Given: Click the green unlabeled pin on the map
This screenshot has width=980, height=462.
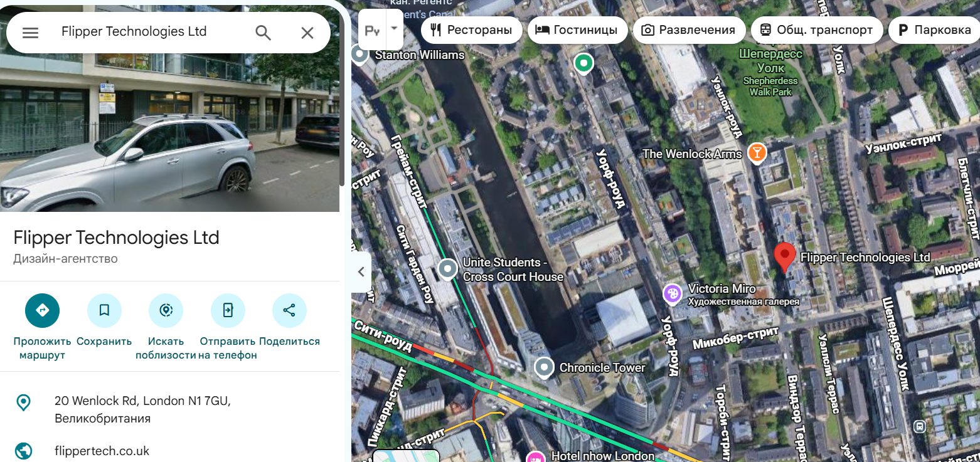Looking at the screenshot, I should [x=584, y=63].
